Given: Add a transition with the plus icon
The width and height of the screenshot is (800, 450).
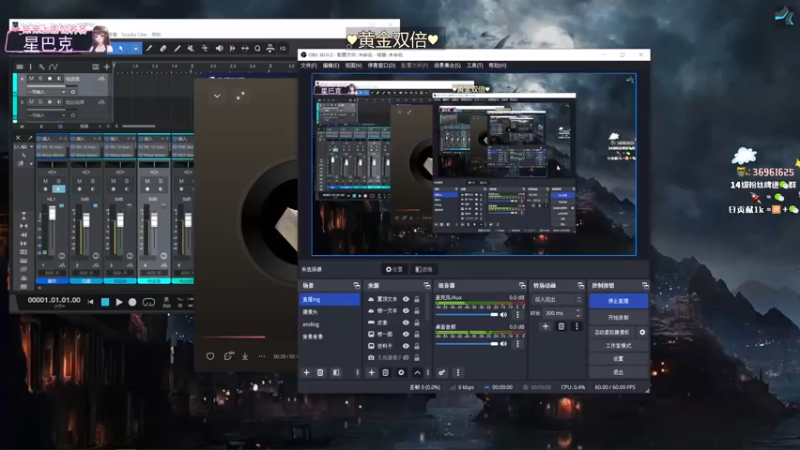Looking at the screenshot, I should pyautogui.click(x=545, y=326).
